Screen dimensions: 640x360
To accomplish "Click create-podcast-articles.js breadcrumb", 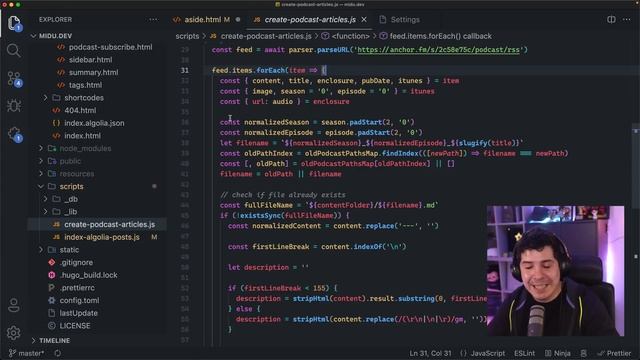I will point(266,36).
